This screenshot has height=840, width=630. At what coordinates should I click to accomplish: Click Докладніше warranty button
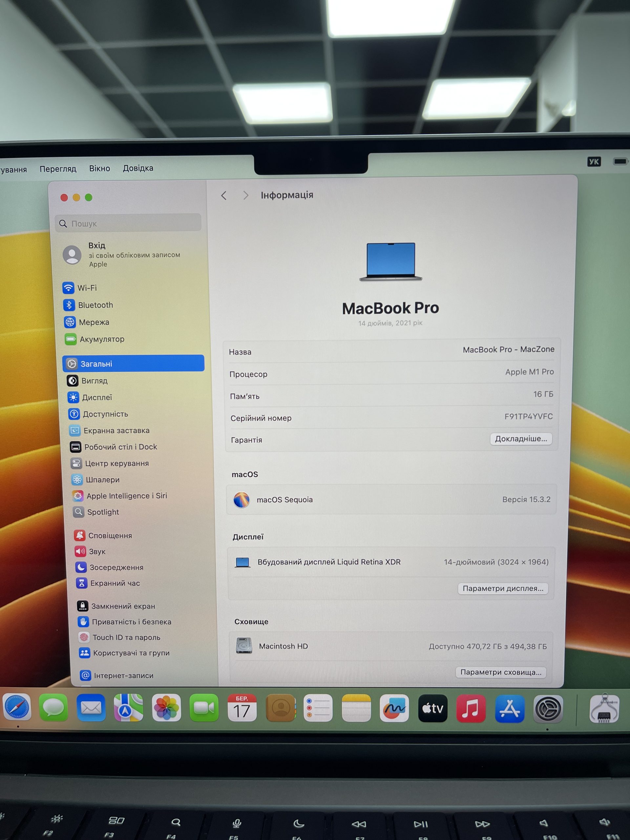(521, 439)
